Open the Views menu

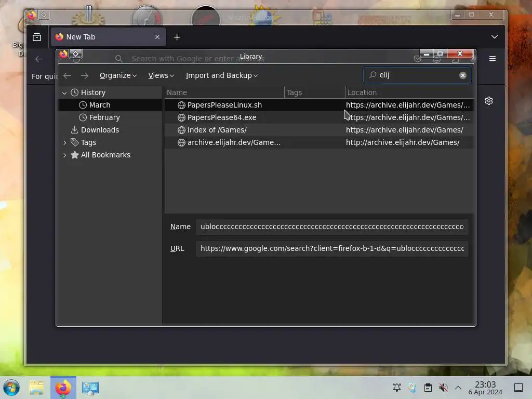click(161, 75)
